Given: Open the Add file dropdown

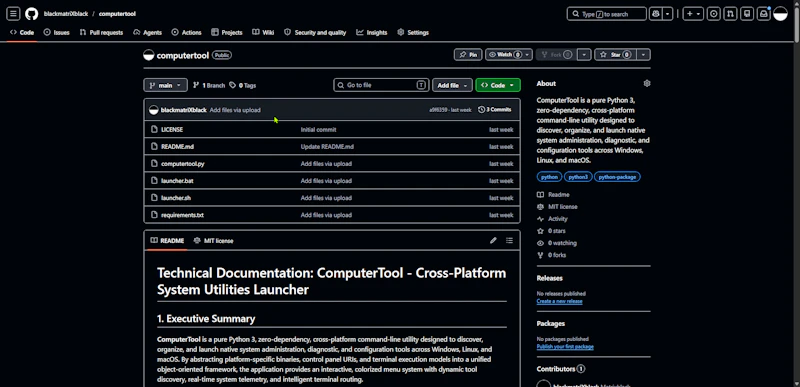Looking at the screenshot, I should click(452, 85).
